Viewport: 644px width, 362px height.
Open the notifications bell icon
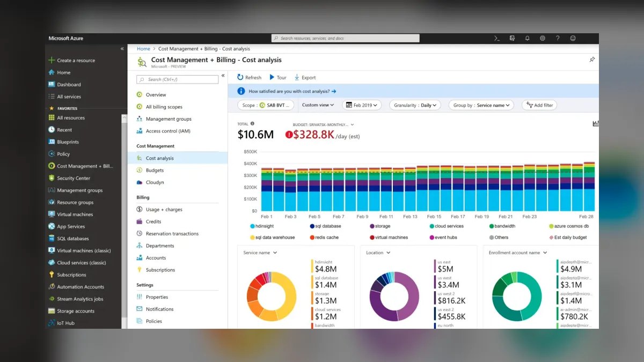(527, 39)
